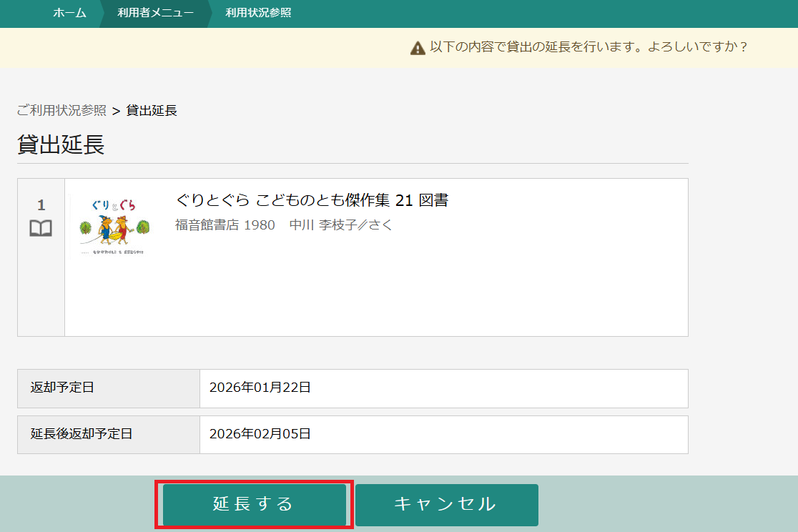798x532 pixels.
Task: Click the due date 2026年01月22日
Action: 260,388
